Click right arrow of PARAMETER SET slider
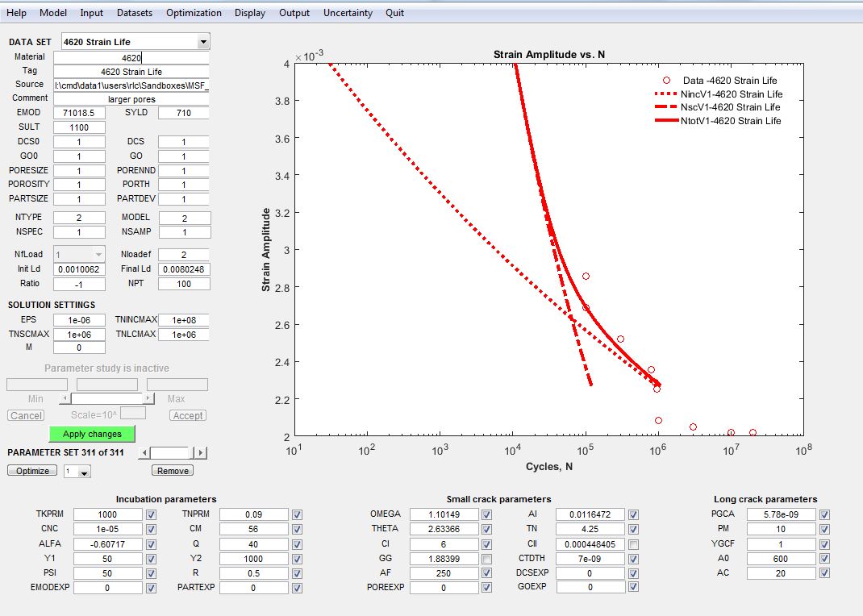The image size is (863, 616). [201, 453]
